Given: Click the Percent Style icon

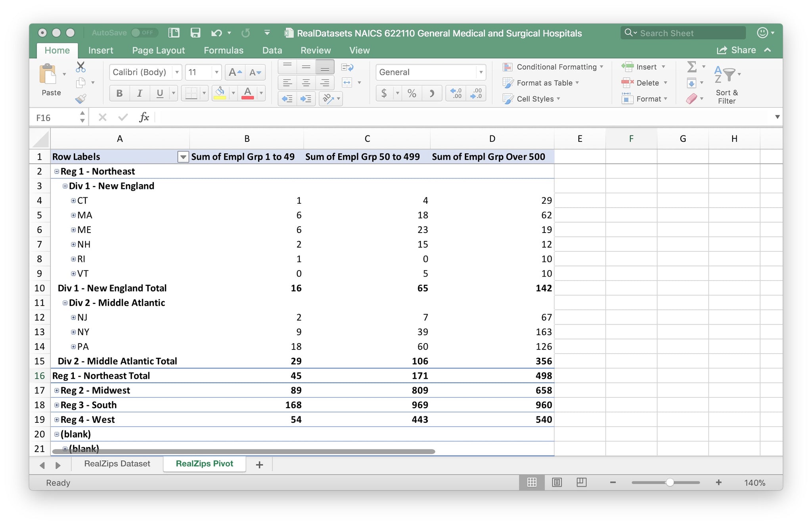Looking at the screenshot, I should click(x=412, y=93).
